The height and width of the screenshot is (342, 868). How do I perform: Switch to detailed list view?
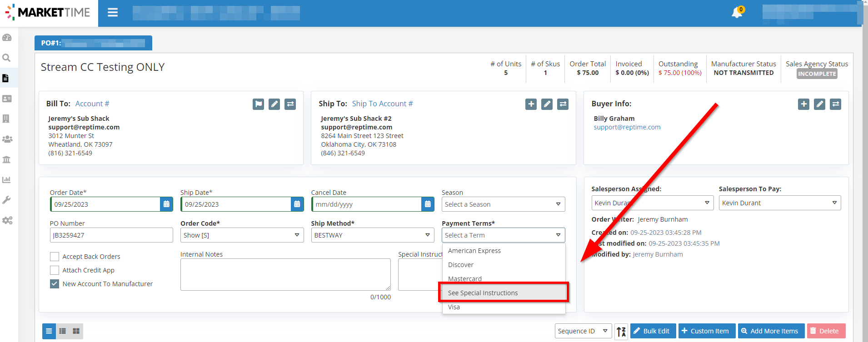point(63,331)
